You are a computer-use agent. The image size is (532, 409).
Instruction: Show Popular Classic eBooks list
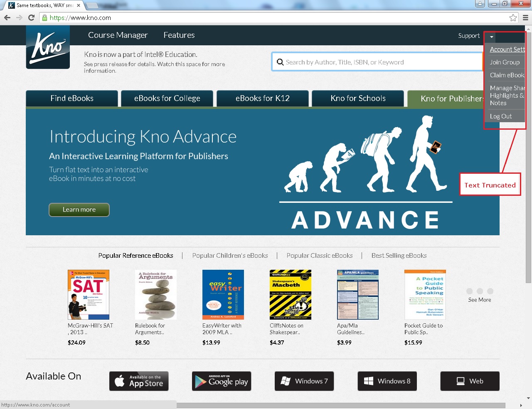click(x=320, y=256)
